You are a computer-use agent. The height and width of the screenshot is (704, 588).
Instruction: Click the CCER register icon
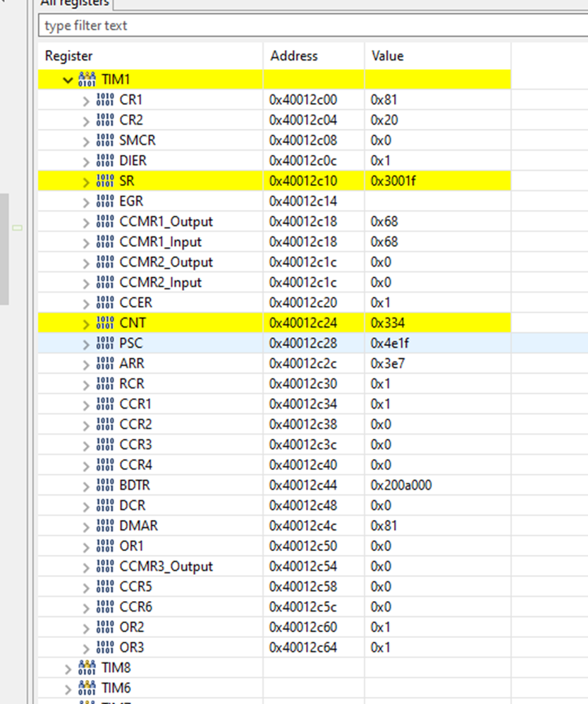pos(104,302)
